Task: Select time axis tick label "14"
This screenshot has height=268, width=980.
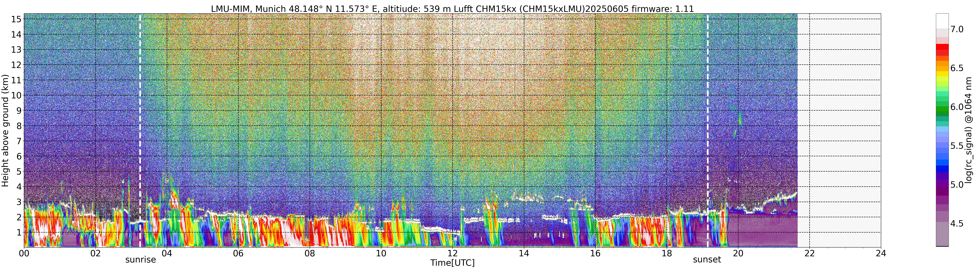Action: (x=524, y=254)
